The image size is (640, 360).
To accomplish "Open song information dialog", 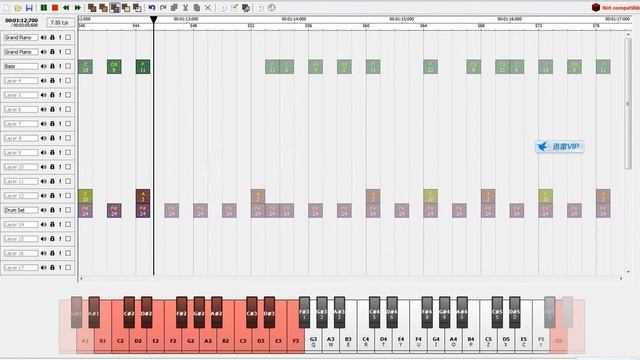I will pos(223,8).
